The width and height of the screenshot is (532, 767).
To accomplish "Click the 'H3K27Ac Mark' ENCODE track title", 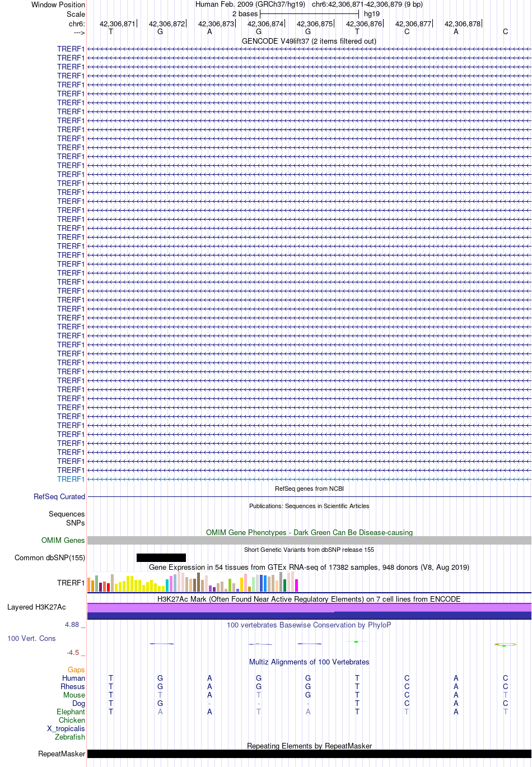I will (309, 599).
